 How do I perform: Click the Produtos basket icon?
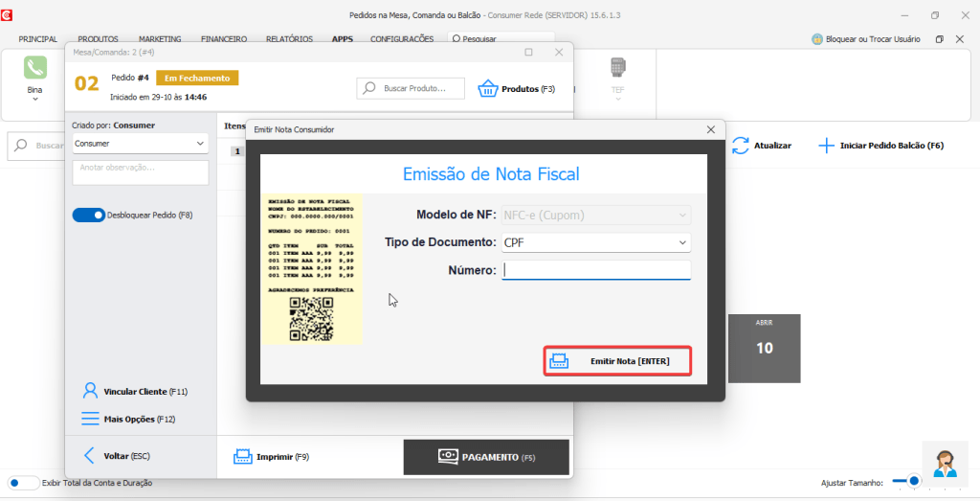488,88
